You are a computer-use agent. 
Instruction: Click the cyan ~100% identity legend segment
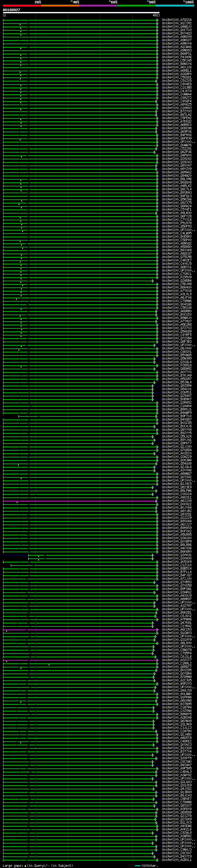[x=175, y=6]
